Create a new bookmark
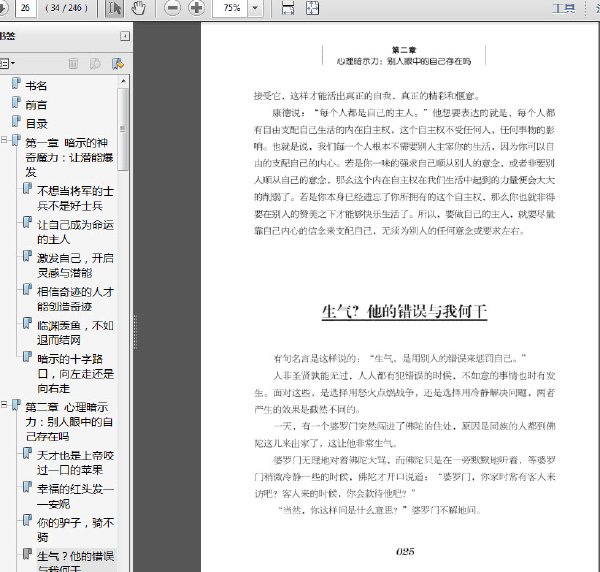 [118, 64]
